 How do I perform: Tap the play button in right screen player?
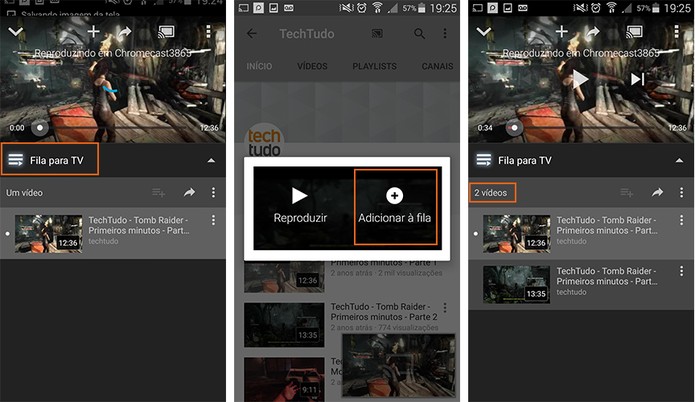[580, 80]
